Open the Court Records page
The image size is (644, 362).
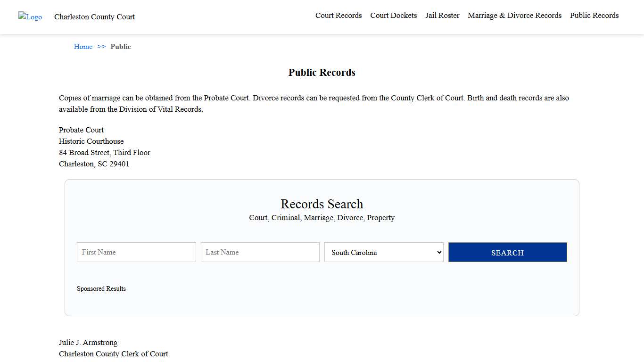point(338,15)
